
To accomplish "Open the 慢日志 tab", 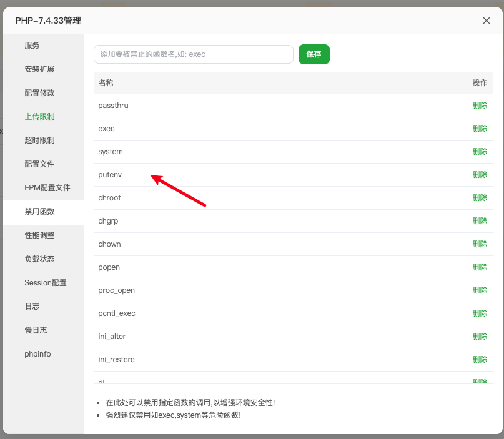I will 36,330.
